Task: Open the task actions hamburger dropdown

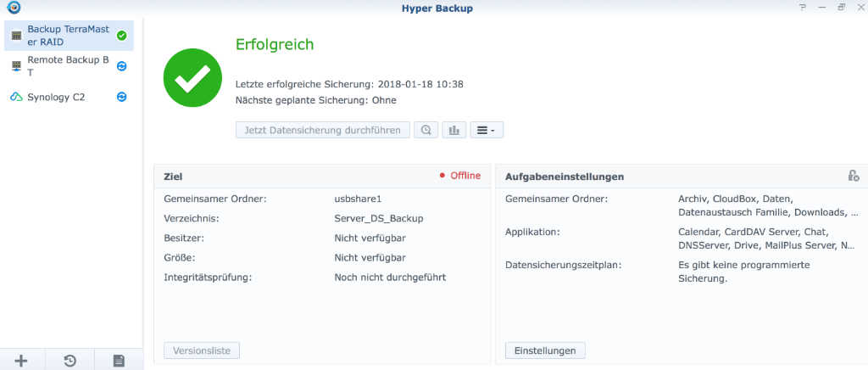Action: (x=487, y=130)
